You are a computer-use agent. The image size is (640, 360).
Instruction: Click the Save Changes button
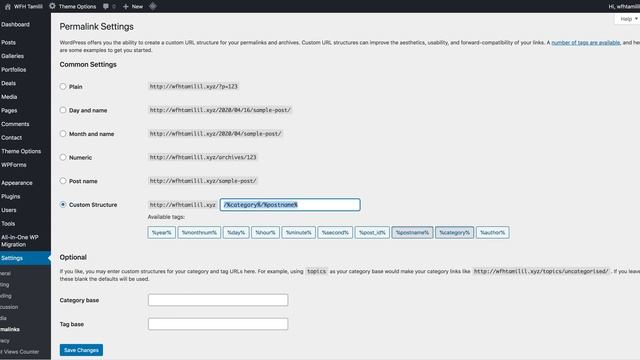(81, 350)
